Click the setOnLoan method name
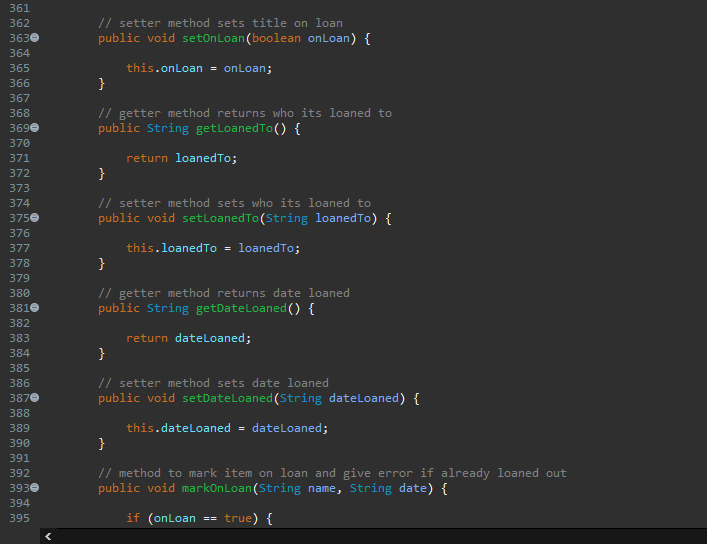 click(213, 38)
